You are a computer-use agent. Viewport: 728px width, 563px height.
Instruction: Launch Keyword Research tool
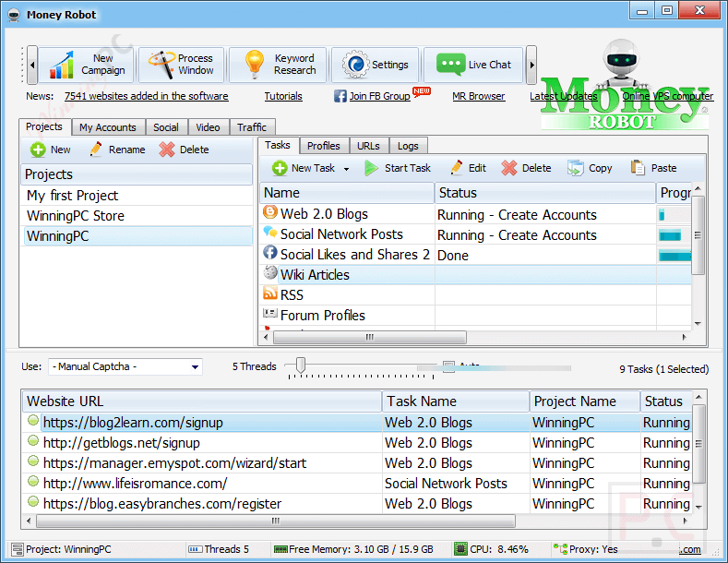[x=278, y=65]
